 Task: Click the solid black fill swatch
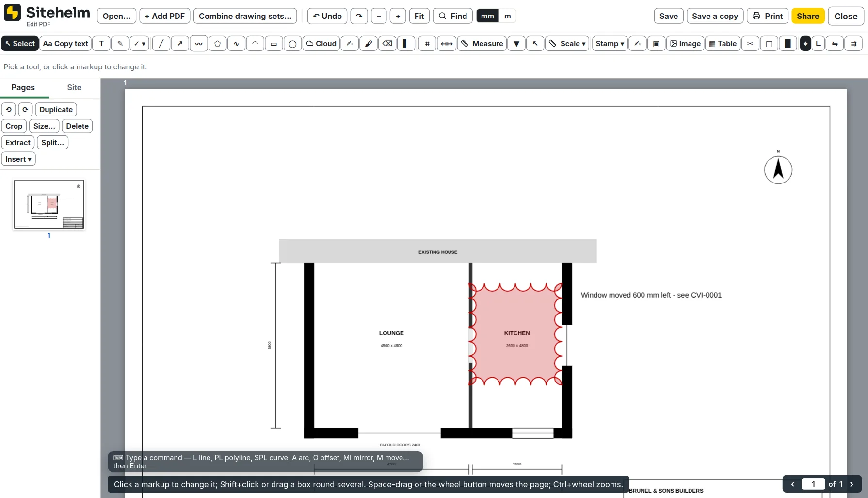point(788,44)
